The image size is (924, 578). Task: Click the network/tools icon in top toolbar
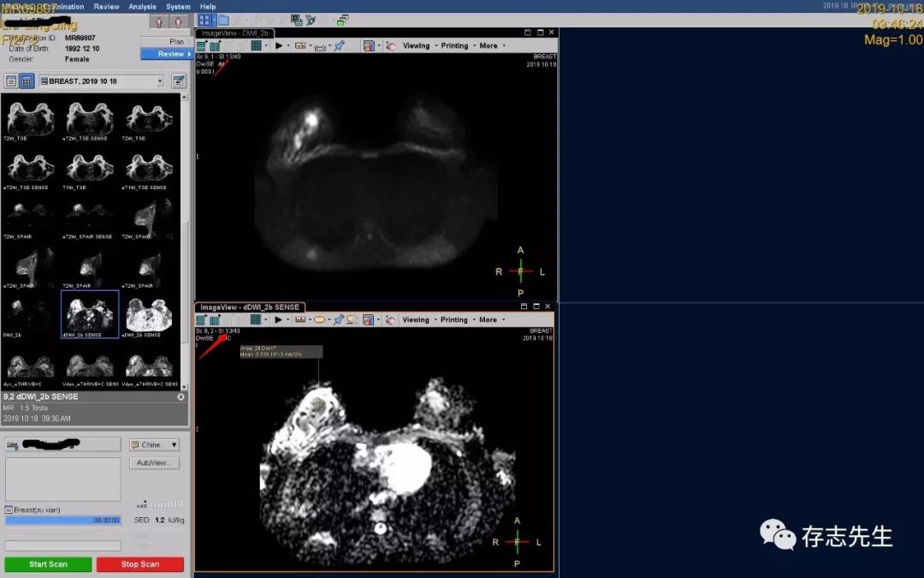point(311,21)
